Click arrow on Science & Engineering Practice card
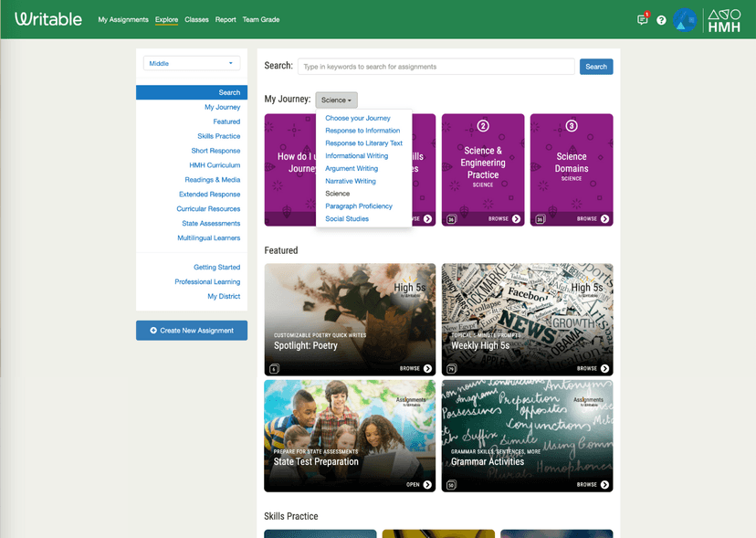Viewport: 756px width, 538px height. (515, 217)
